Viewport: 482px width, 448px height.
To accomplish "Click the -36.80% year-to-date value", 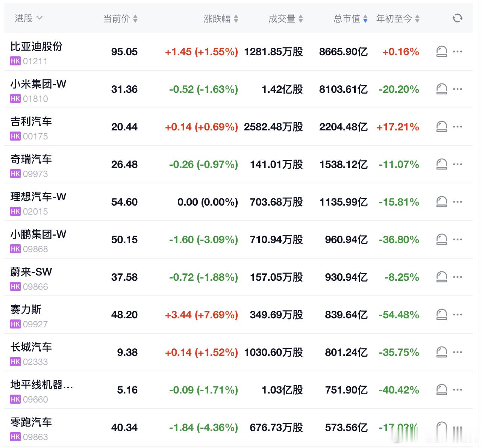I will [399, 239].
